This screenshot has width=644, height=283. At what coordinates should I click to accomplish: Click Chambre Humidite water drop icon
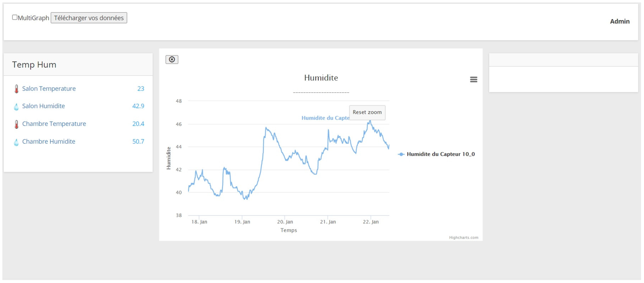pyautogui.click(x=16, y=142)
